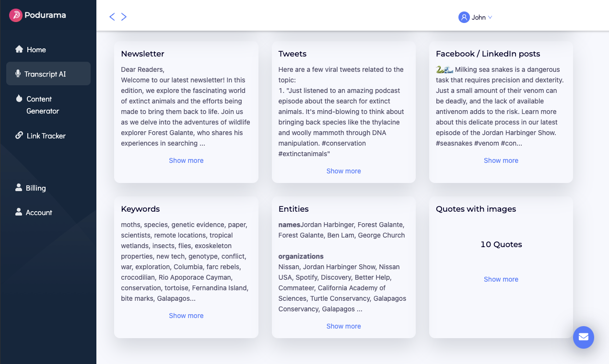Click the Entities card heading
The image size is (609, 364).
point(293,209)
